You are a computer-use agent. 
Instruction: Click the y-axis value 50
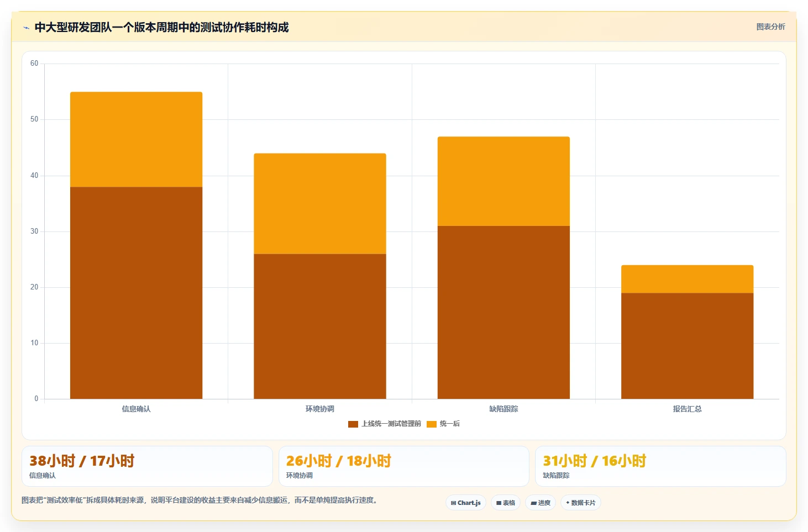(34, 119)
